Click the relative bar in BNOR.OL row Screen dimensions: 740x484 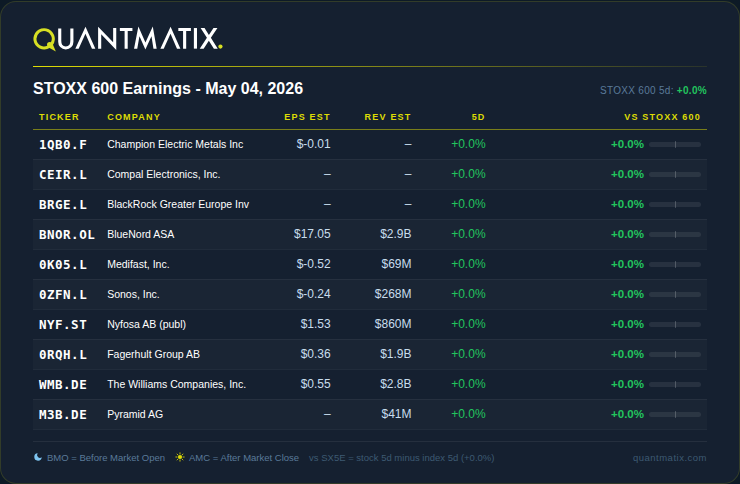[675, 234]
